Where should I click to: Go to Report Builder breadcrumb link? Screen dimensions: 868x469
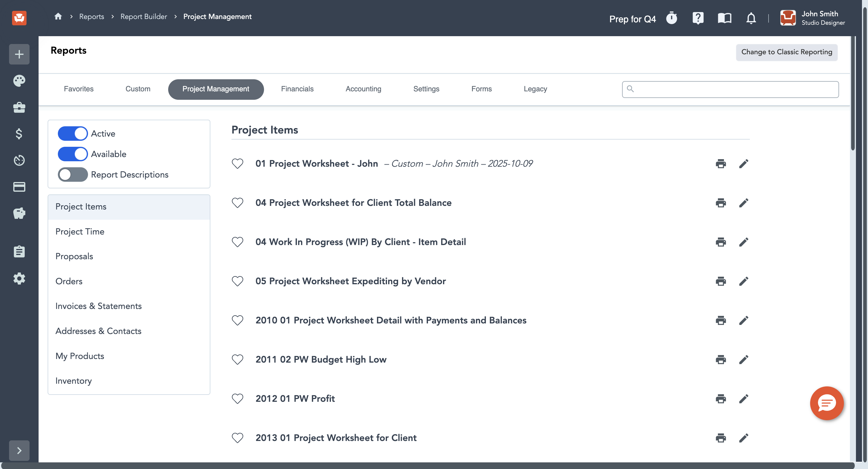(143, 16)
